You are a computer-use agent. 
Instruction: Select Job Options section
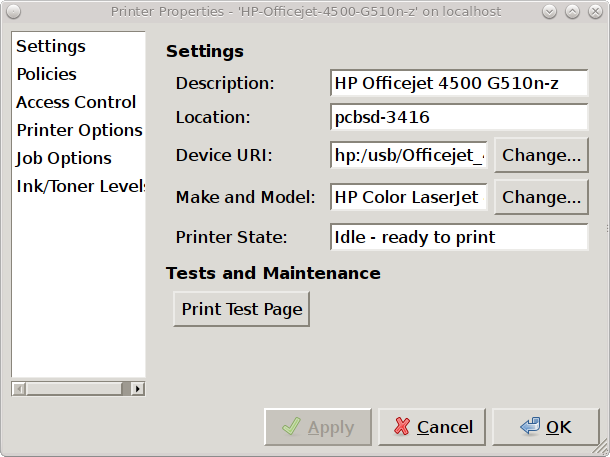(x=78, y=158)
